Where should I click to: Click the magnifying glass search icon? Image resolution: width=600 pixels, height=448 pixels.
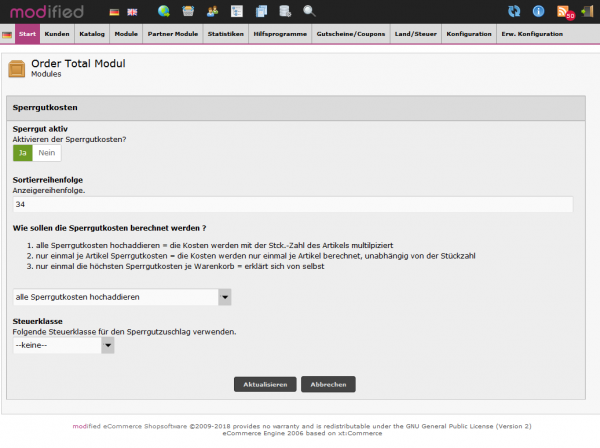click(309, 12)
